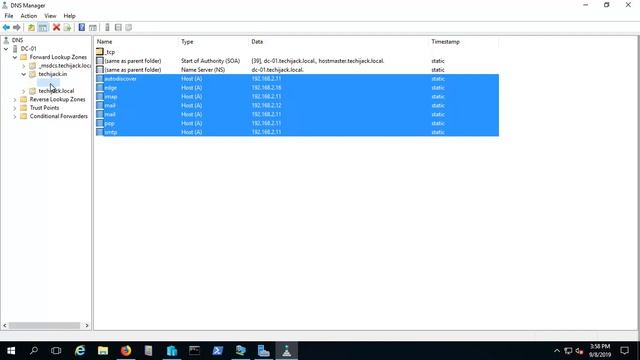The width and height of the screenshot is (640, 360).
Task: Select the smtp host record
Action: 297,132
